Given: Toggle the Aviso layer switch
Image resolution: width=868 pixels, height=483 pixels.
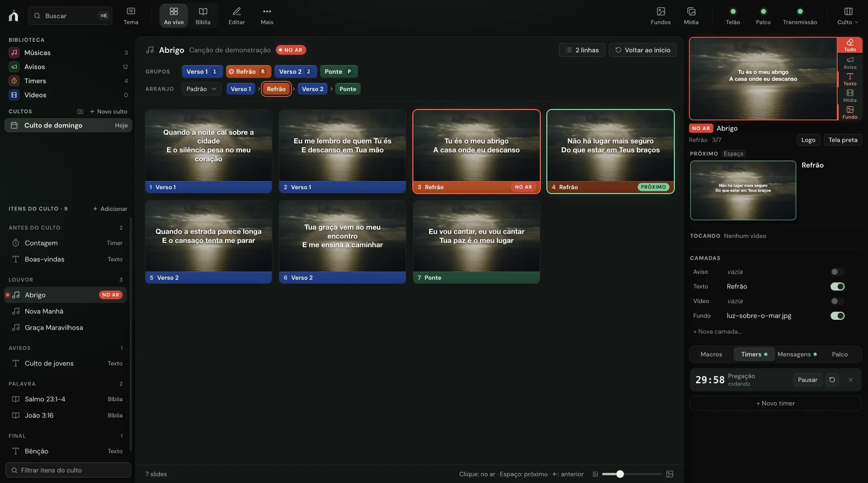Looking at the screenshot, I should 838,272.
